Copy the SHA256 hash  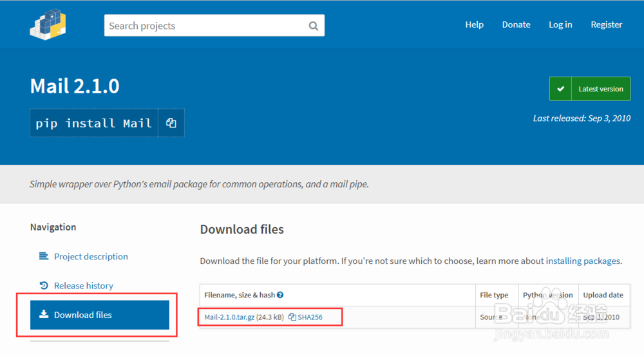pos(306,317)
